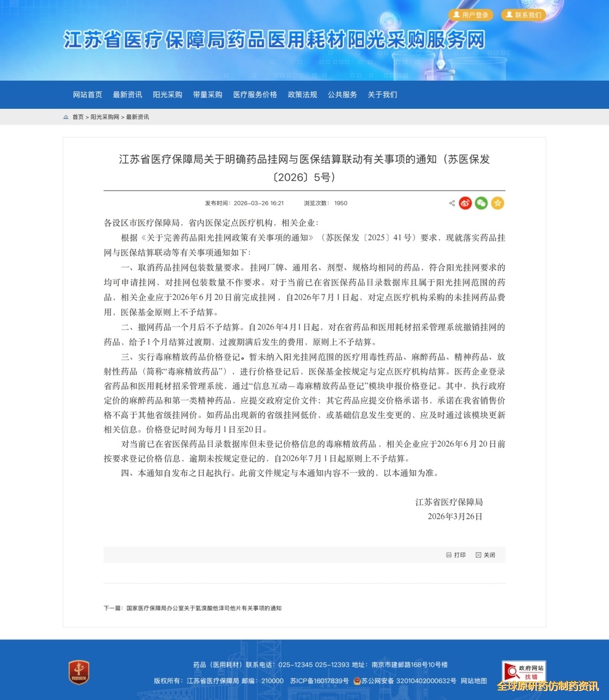Screen dimensions: 609x700
Task: Click the red emblem logo in the footer
Action: point(79,672)
